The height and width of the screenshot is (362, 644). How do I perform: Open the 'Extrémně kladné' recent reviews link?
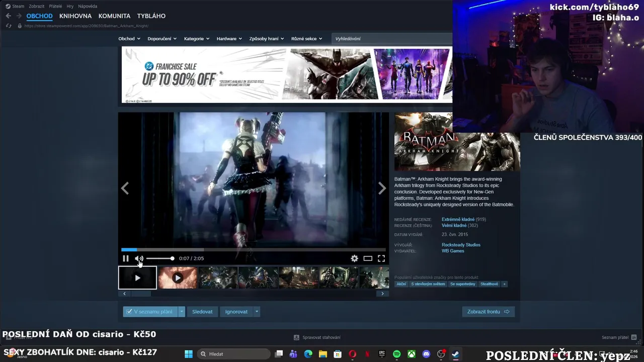[x=458, y=220]
